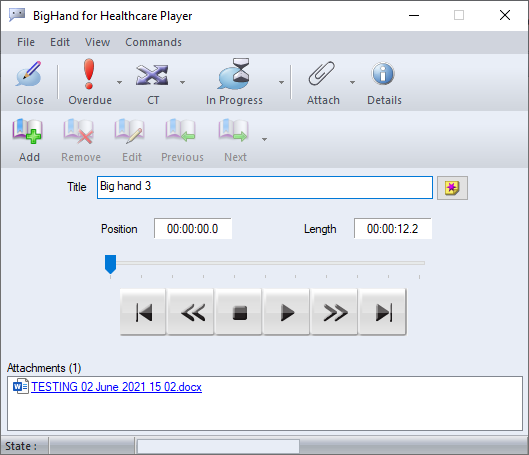Open the dropdown arrow next to CT
Image resolution: width=529 pixels, height=455 pixels.
[x=183, y=82]
